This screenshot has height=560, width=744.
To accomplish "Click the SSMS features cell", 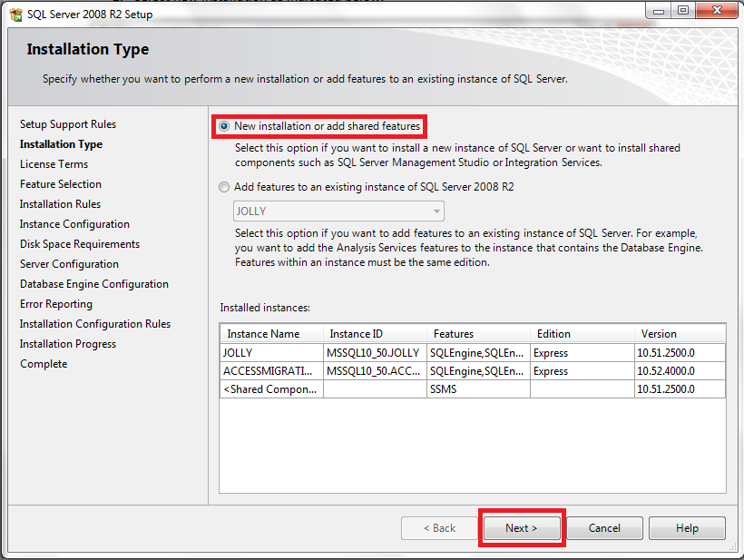I will [478, 389].
